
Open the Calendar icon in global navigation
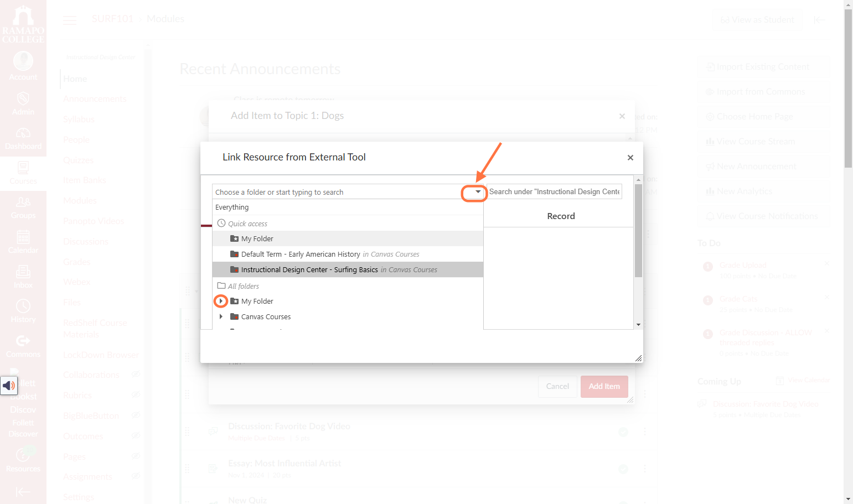tap(23, 242)
